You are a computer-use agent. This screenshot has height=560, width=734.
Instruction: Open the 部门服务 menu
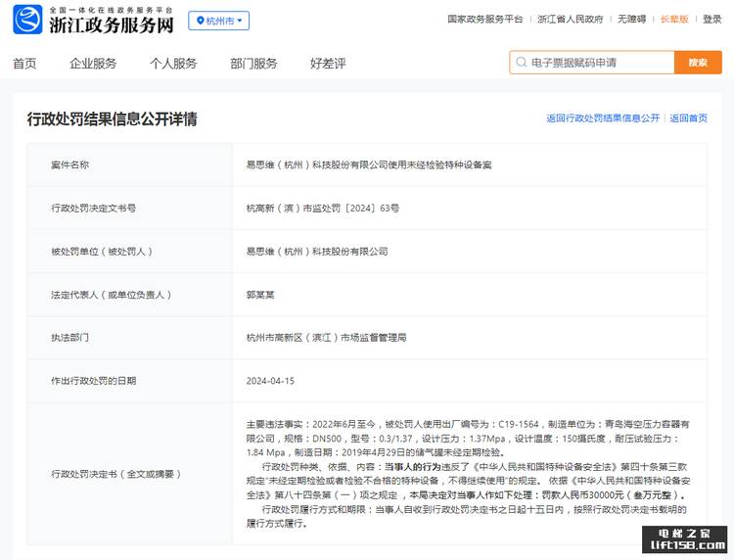tap(253, 64)
